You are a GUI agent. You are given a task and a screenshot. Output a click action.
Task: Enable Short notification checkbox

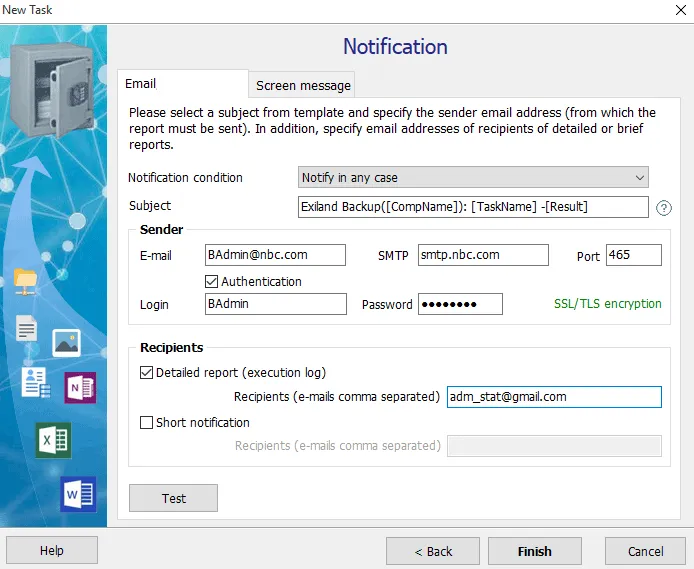click(x=147, y=423)
